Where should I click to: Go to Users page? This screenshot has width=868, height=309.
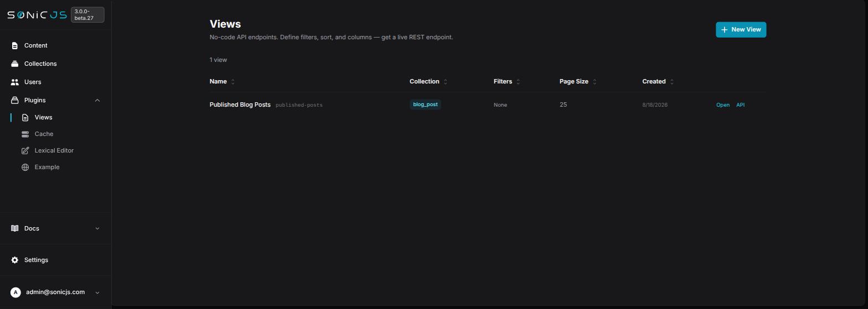point(33,82)
